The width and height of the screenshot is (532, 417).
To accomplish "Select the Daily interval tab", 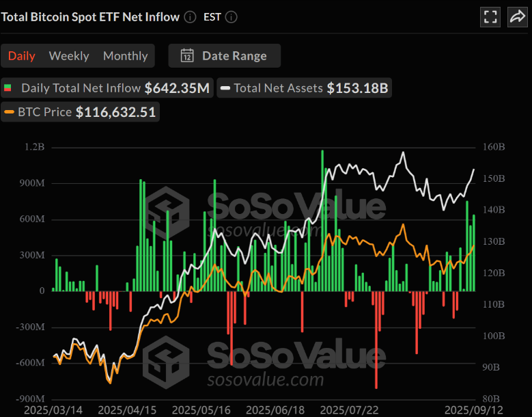I will point(22,56).
